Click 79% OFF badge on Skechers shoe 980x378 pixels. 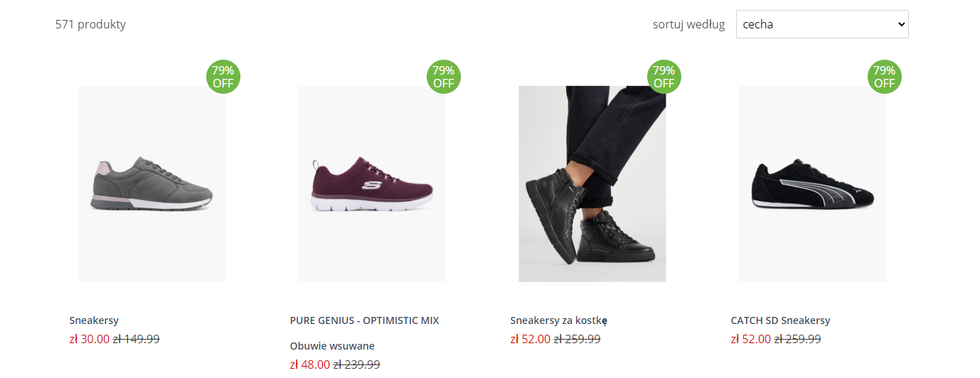pyautogui.click(x=443, y=77)
